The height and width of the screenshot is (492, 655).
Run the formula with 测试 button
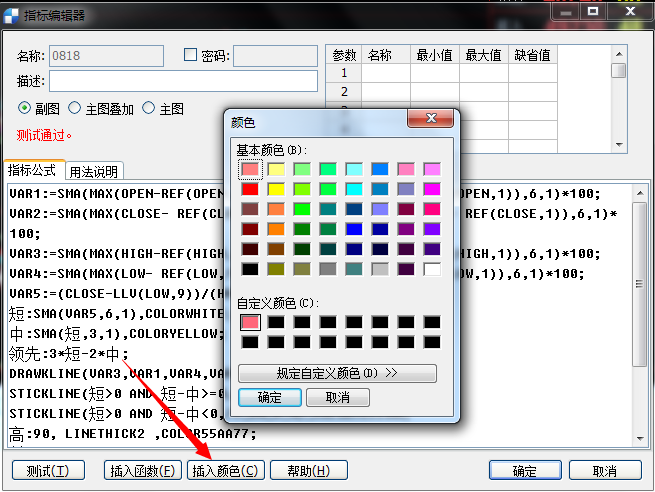click(48, 471)
